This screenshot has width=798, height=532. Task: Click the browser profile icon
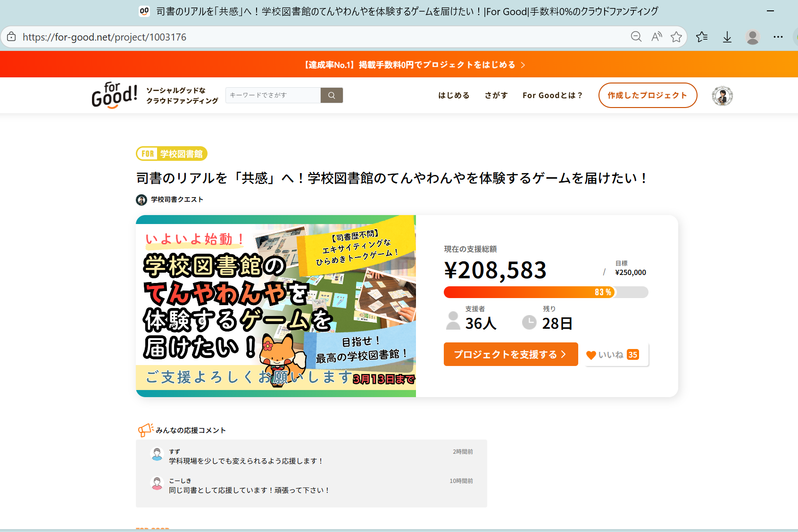coord(753,37)
